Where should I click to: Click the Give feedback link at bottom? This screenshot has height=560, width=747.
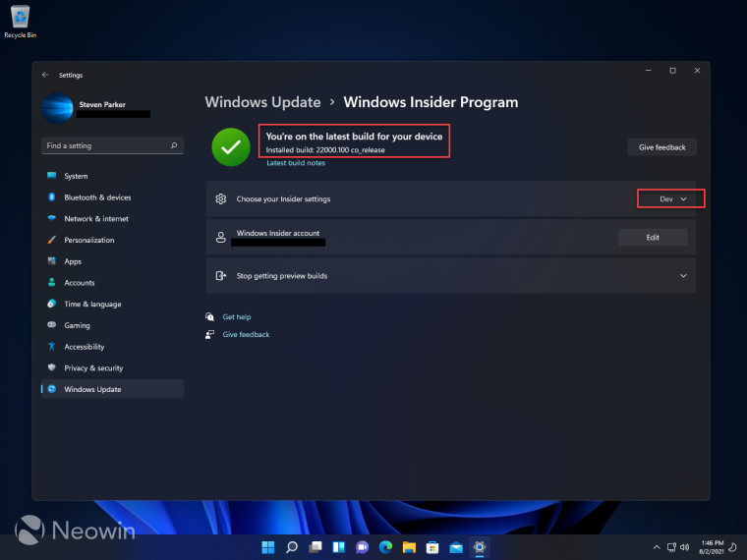pos(246,335)
